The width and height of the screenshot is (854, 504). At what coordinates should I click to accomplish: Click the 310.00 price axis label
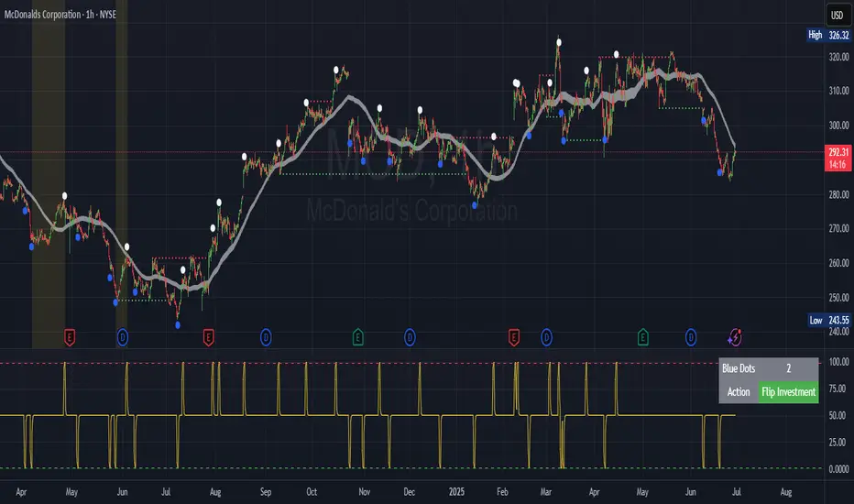[838, 91]
